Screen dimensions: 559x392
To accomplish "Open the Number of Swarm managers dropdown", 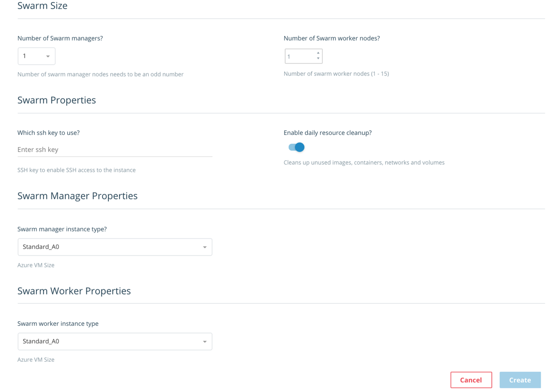I will coord(36,56).
